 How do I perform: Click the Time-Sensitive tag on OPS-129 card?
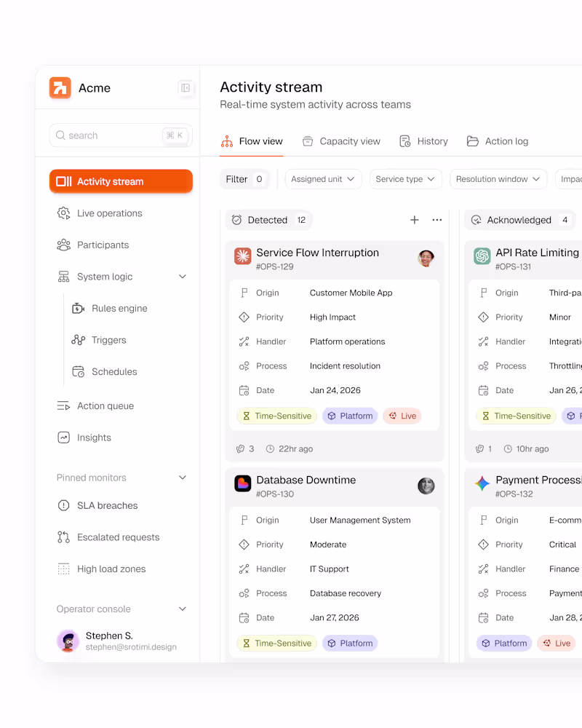[277, 416]
